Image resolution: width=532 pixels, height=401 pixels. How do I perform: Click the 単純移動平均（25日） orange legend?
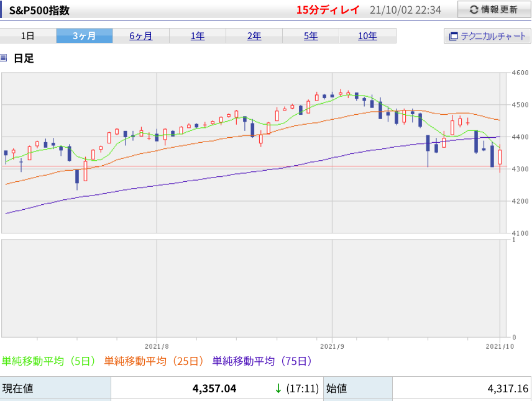pyautogui.click(x=154, y=361)
